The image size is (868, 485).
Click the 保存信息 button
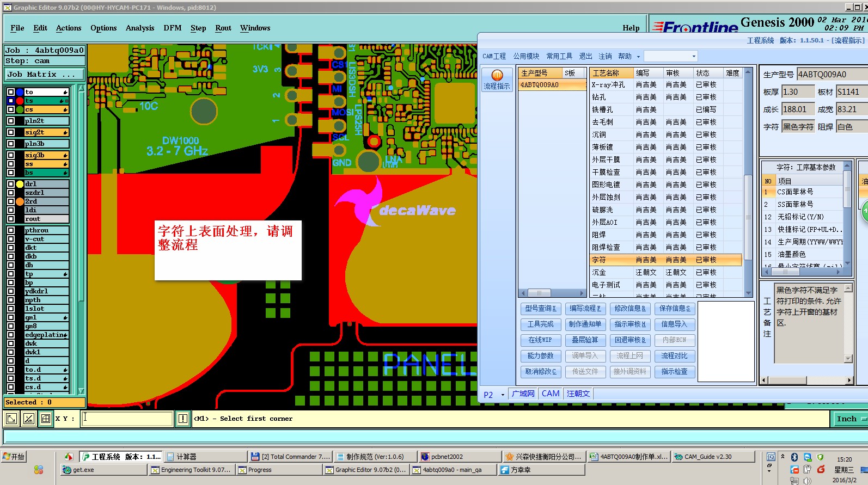(x=675, y=308)
